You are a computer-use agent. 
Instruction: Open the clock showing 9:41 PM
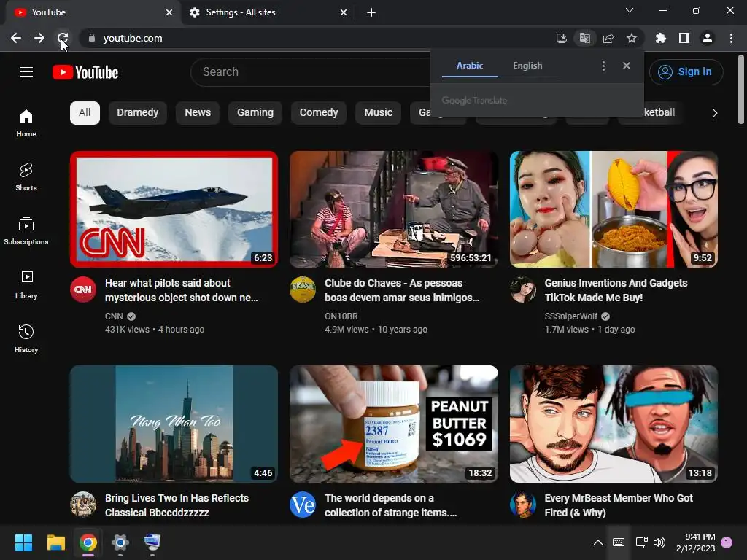[695, 542]
